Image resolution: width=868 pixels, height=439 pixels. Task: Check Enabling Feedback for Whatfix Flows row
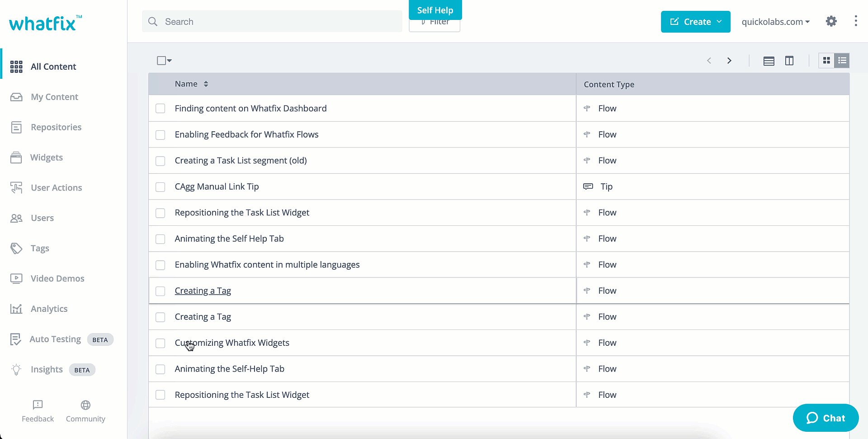pyautogui.click(x=160, y=135)
